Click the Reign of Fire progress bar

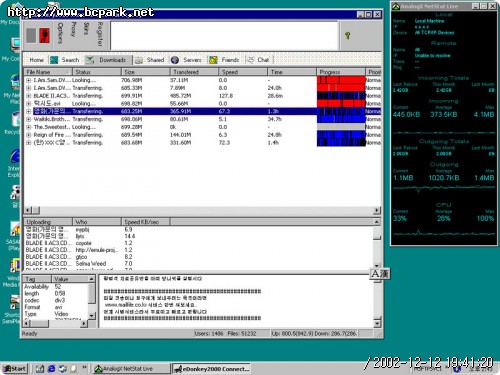tap(341, 135)
